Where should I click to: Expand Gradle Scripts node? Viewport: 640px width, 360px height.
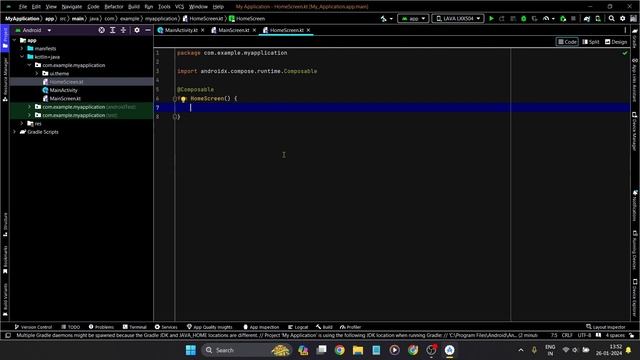[15, 132]
